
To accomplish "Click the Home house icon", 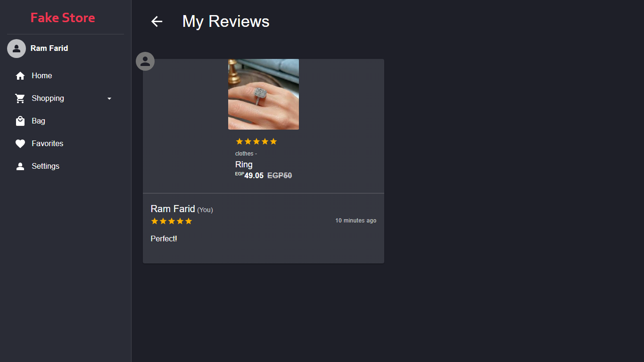I will coord(20,76).
